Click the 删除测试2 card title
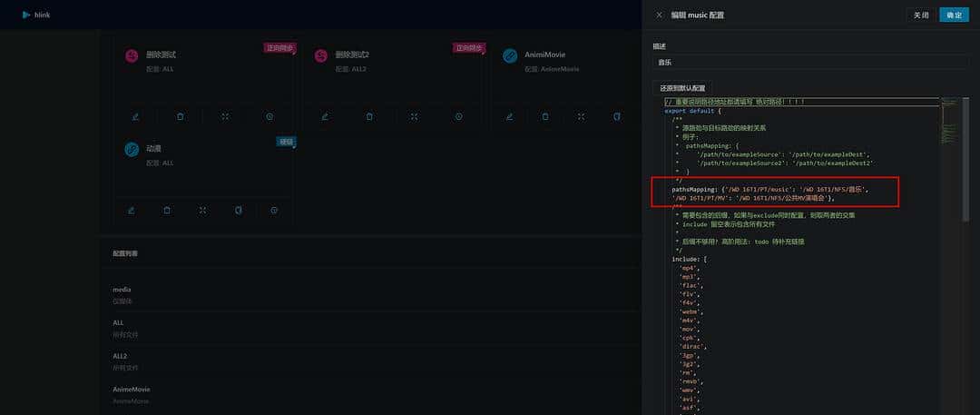Image resolution: width=980 pixels, height=415 pixels. (x=352, y=54)
